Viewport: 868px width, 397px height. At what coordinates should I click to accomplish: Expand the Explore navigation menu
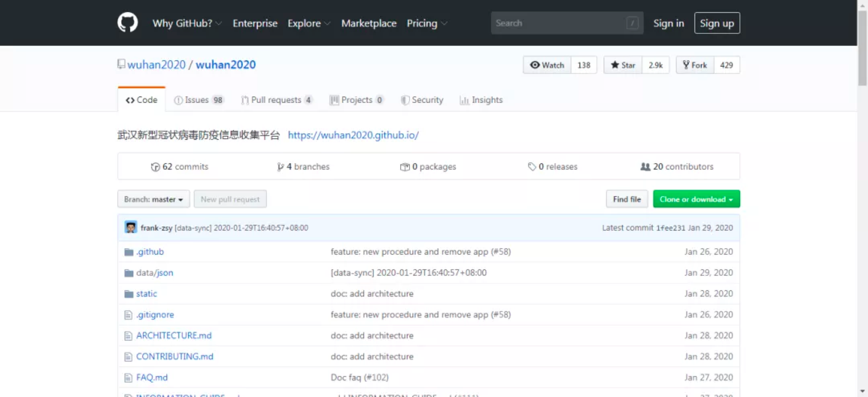[309, 23]
